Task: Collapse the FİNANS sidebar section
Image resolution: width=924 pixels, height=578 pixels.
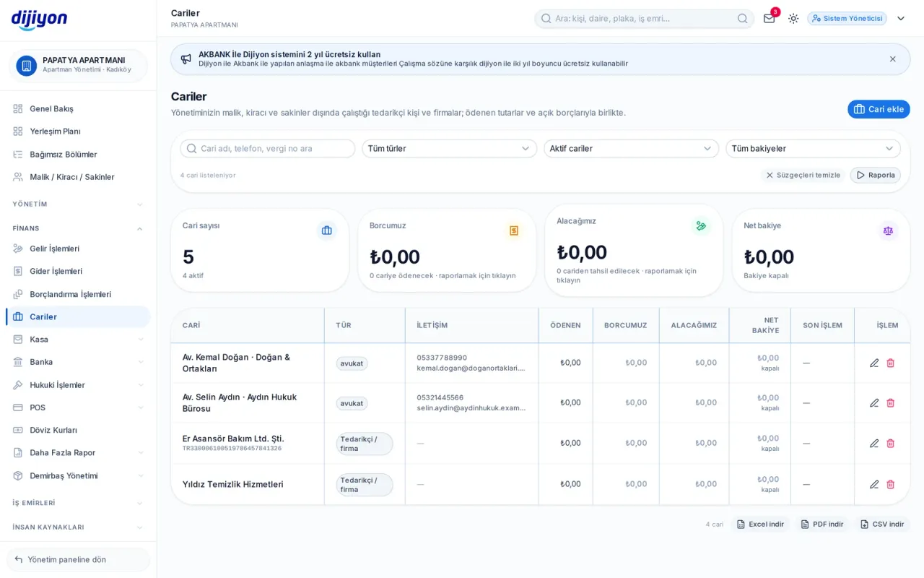Action: [x=78, y=228]
